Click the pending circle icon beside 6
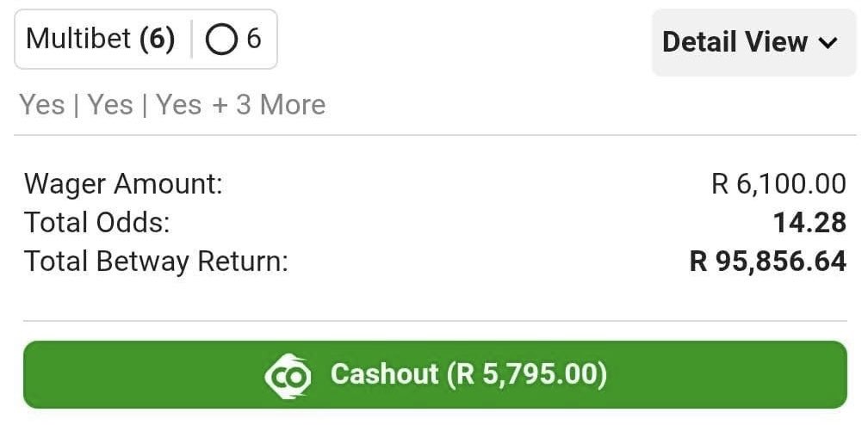Image resolution: width=868 pixels, height=425 pixels. (x=220, y=40)
